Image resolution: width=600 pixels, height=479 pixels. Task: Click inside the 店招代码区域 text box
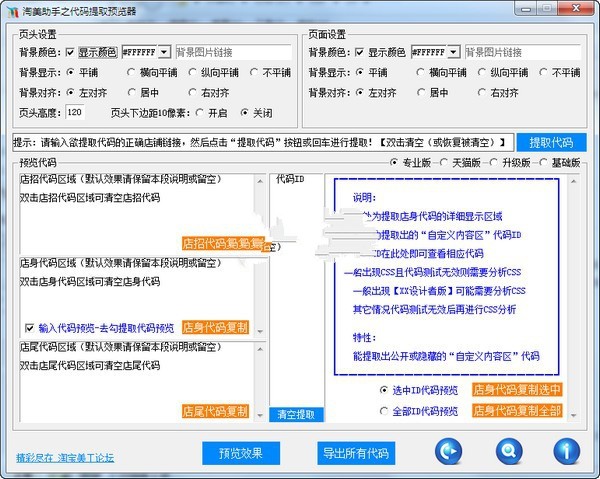[x=137, y=214]
